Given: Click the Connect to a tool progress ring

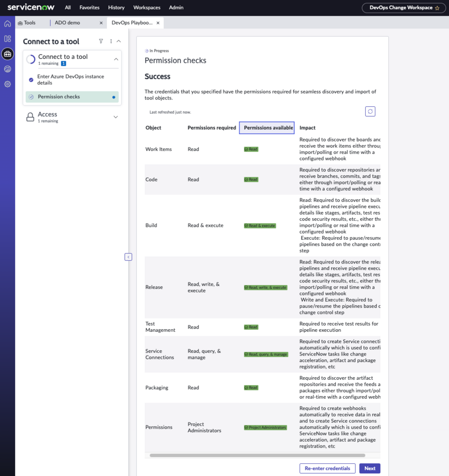Looking at the screenshot, I should (x=31, y=59).
